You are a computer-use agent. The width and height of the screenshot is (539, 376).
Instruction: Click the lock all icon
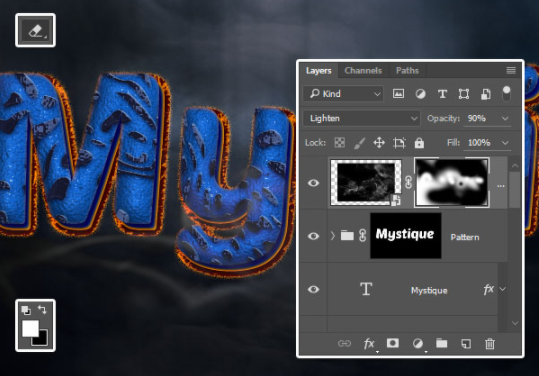click(419, 143)
